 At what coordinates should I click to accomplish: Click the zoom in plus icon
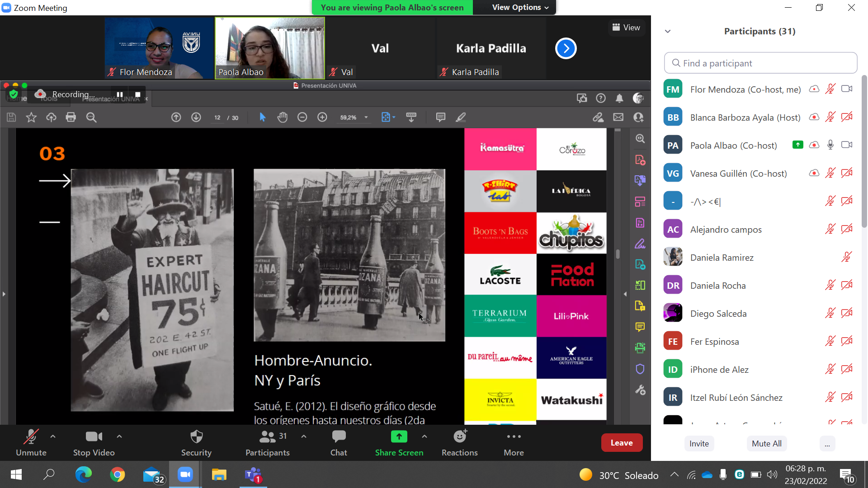(x=322, y=117)
